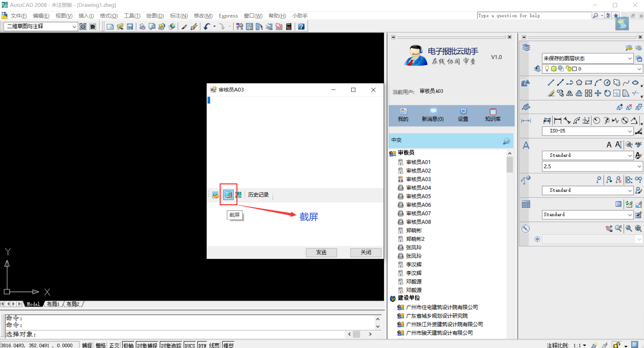
Task: Toggle the 捕捉 snap mode in status bar
Action: tap(87, 345)
